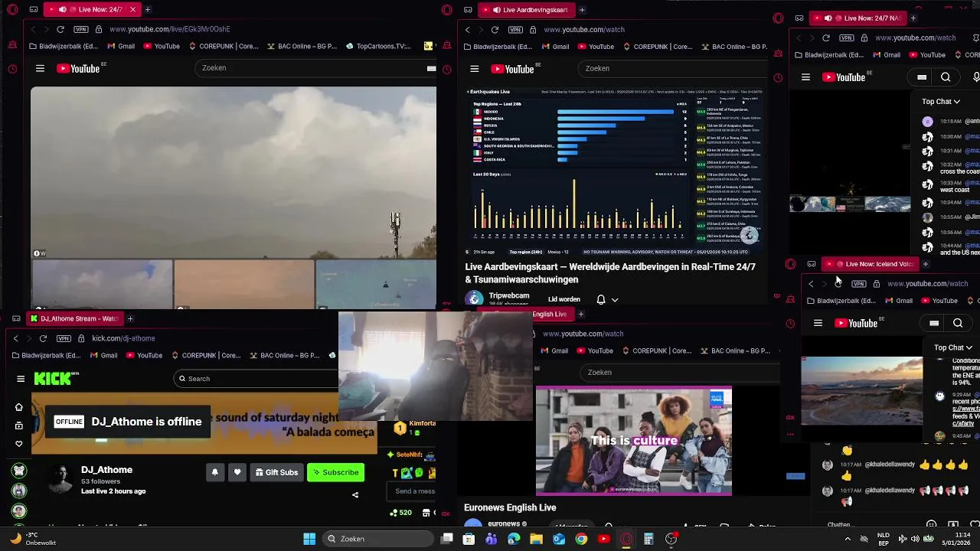Screen dimensions: 980x551
Task: Open Kick browse icon in sidebar
Action: click(19, 425)
